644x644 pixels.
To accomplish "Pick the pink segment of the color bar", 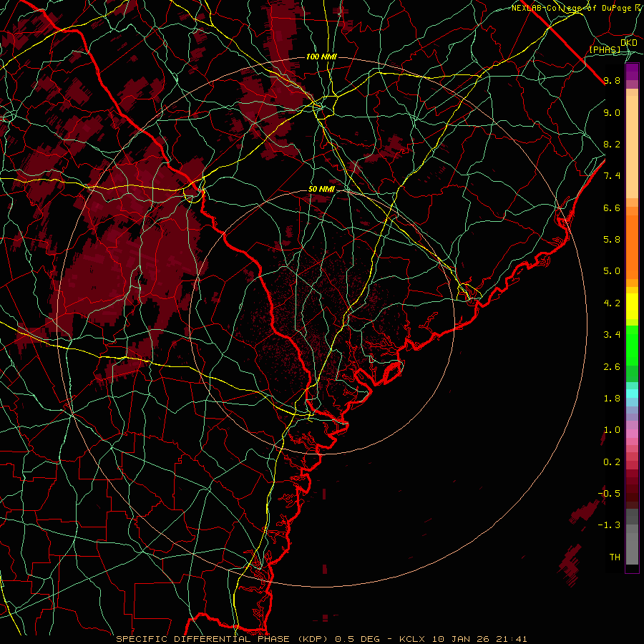I will tap(632, 434).
